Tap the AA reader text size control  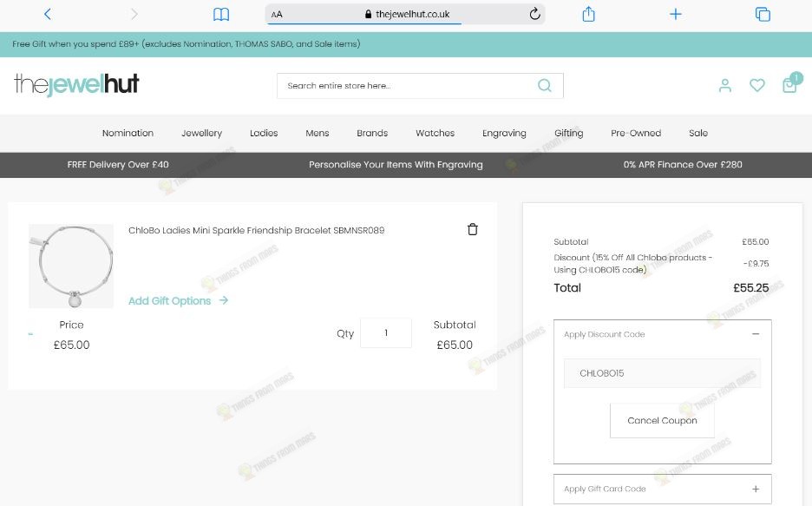pos(277,15)
